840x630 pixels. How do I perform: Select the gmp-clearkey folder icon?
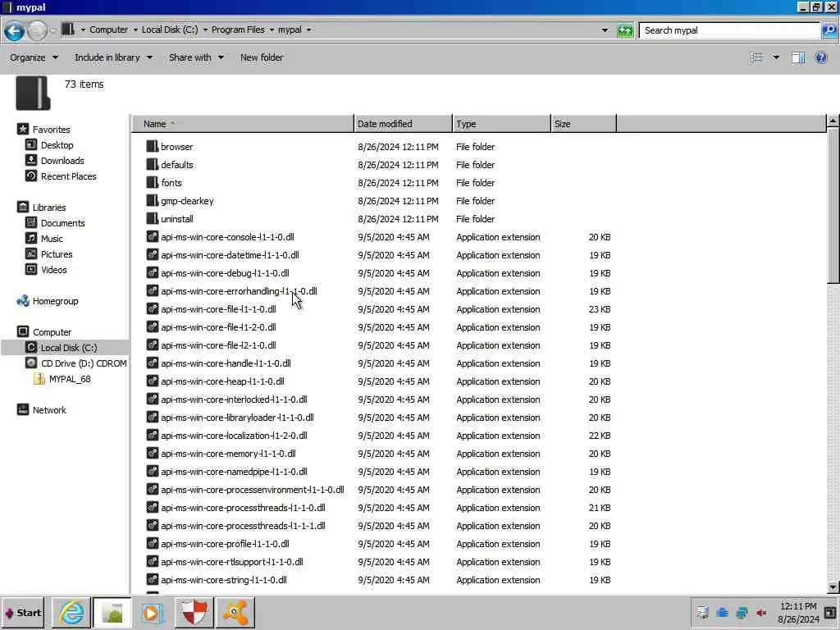[152, 201]
